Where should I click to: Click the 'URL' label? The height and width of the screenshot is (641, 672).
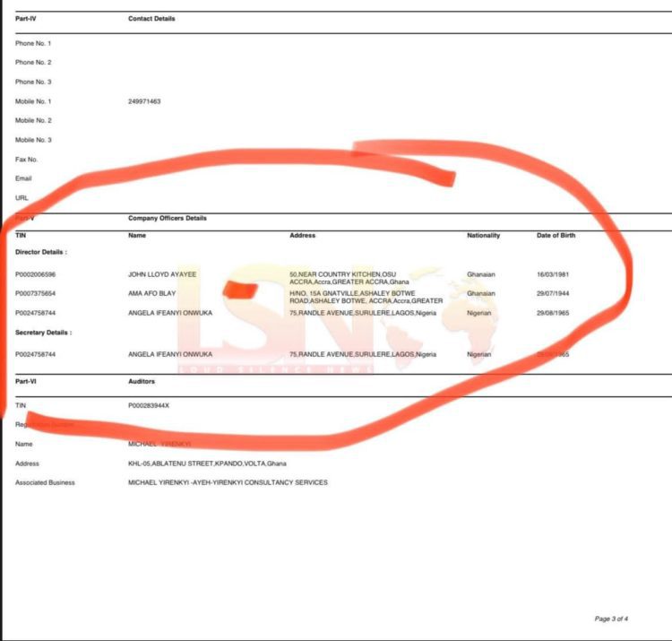[22, 198]
